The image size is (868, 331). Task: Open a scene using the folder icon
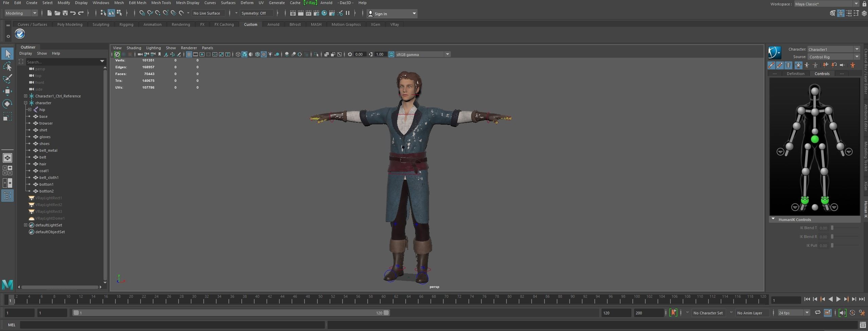[x=57, y=13]
